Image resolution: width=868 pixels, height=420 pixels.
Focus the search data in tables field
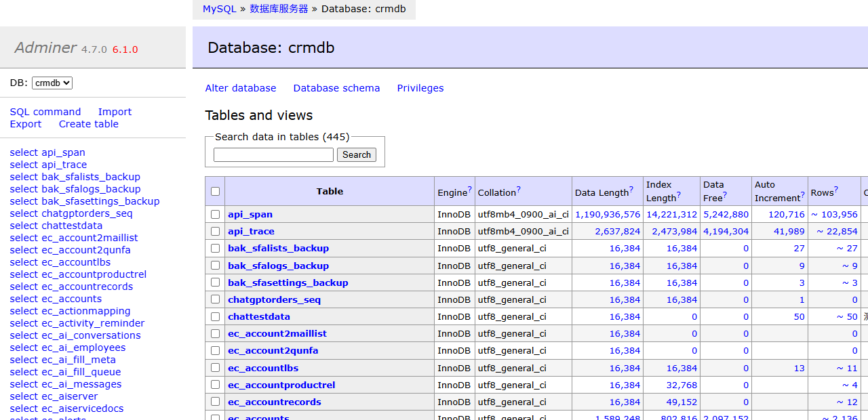pos(273,154)
